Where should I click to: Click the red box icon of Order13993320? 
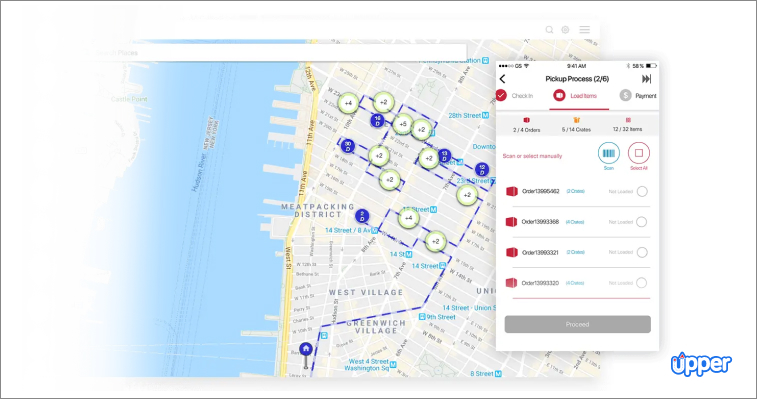(511, 283)
